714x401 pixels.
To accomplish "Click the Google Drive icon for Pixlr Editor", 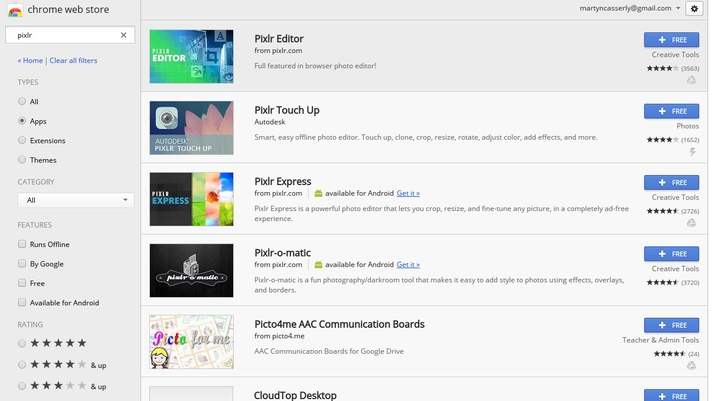I will click(x=690, y=80).
